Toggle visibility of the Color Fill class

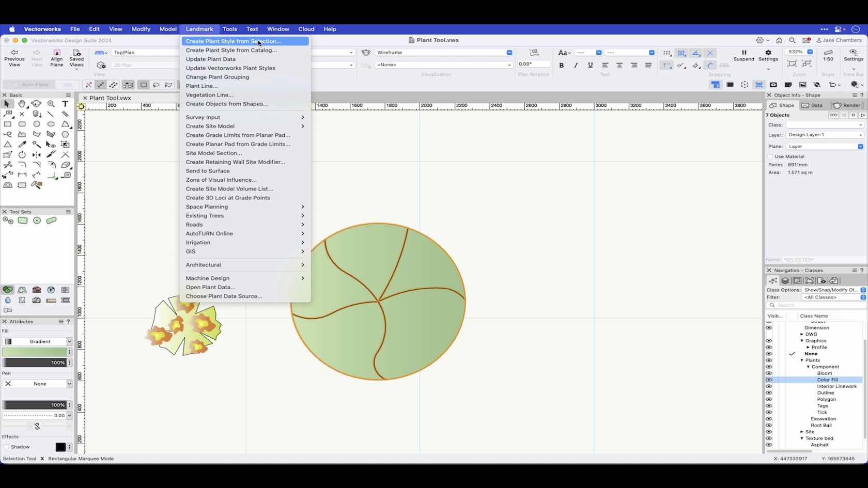769,380
